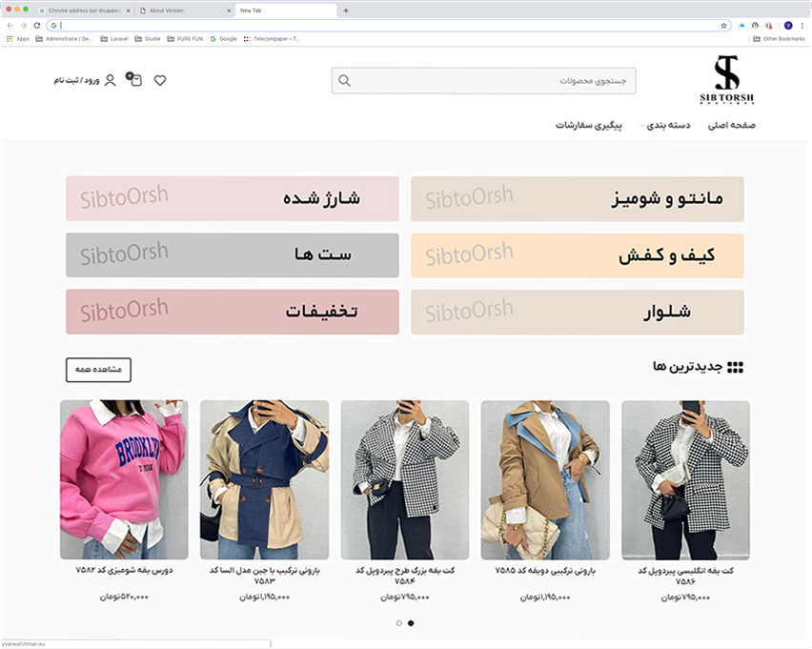
Task: Click the browser forward arrow
Action: (23, 26)
